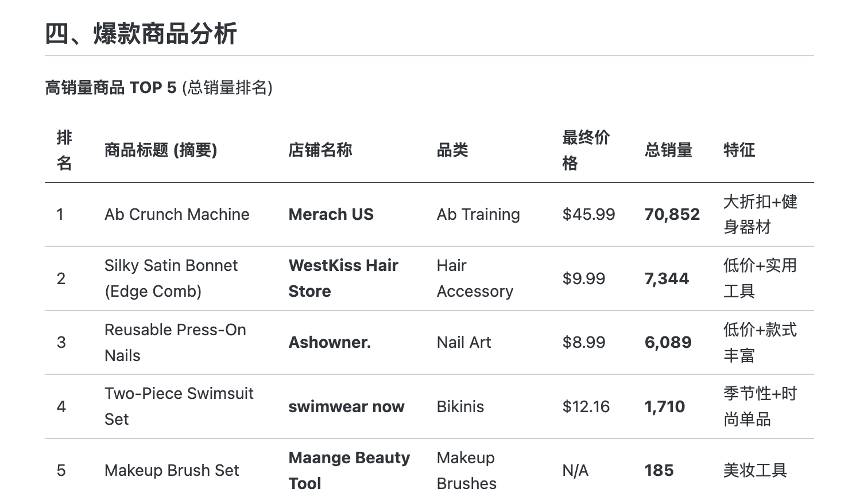Click the 季节性+时尚单品 feature cell
The height and width of the screenshot is (504, 860).
click(760, 406)
